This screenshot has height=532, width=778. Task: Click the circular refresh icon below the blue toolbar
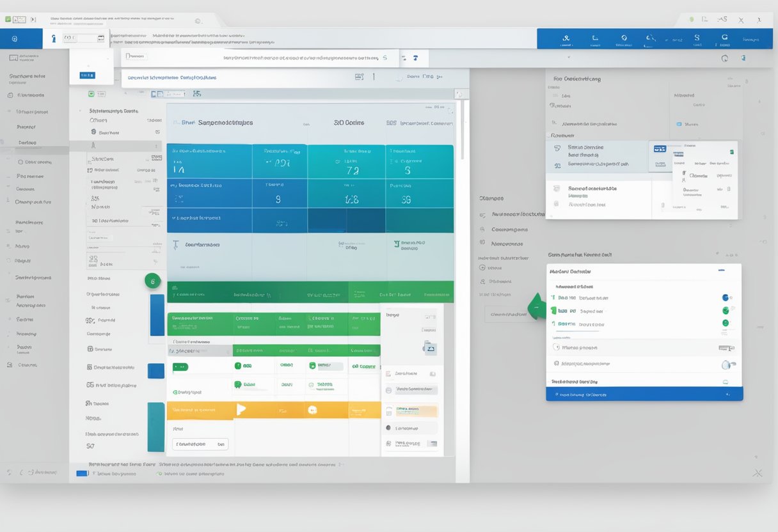coord(724,58)
